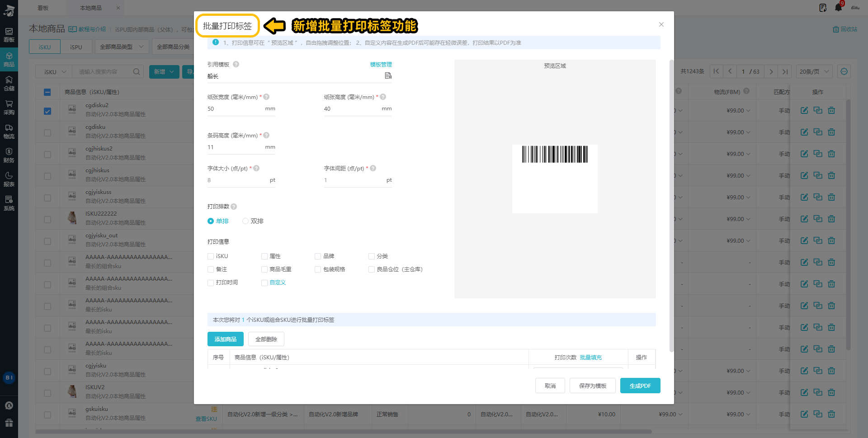Open the 财务 finance sidebar icon
The height and width of the screenshot is (438, 868).
(9, 155)
